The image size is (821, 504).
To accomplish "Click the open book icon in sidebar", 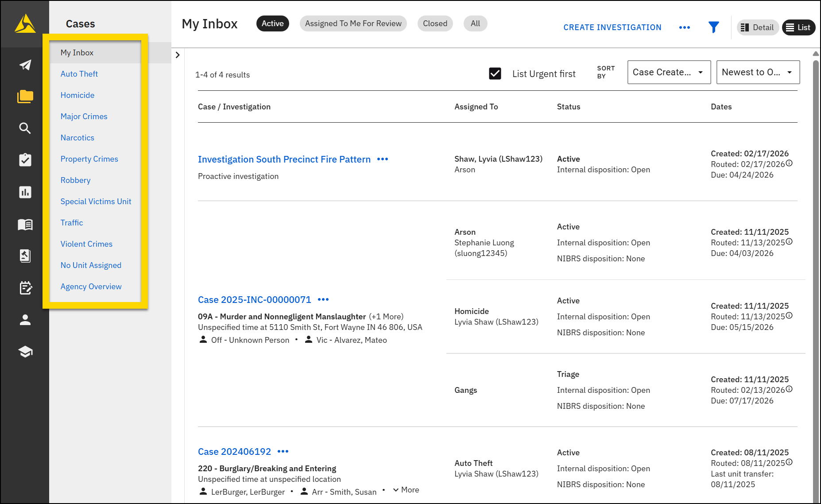I will coord(25,225).
